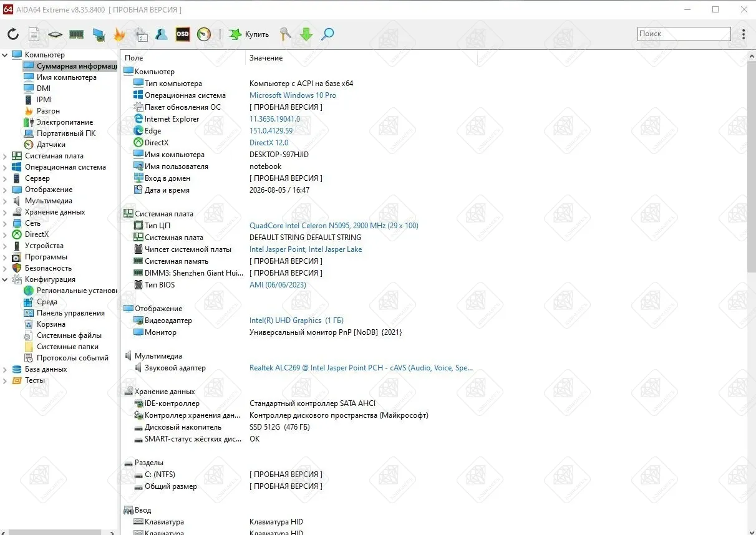The image size is (756, 535).
Task: Open the Intel(R) UHD Graphics link
Action: coord(296,321)
